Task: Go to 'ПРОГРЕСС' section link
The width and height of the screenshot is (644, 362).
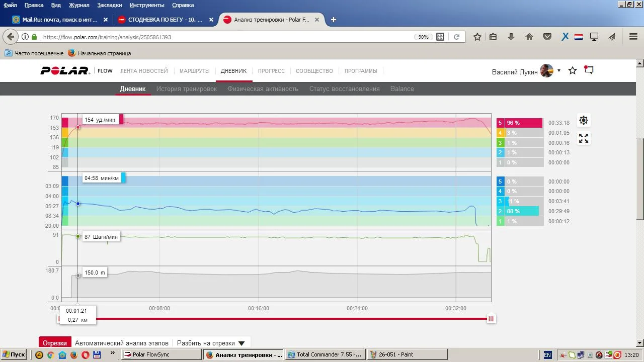Action: (271, 71)
